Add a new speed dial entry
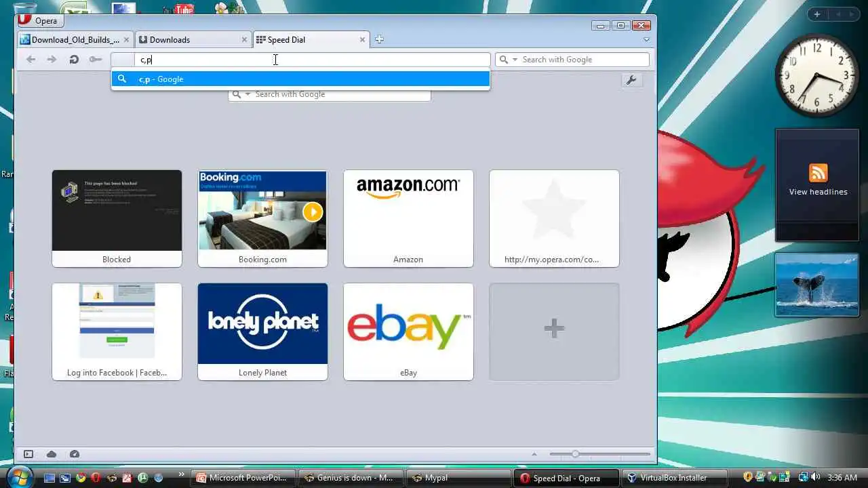Image resolution: width=868 pixels, height=488 pixels. [554, 331]
